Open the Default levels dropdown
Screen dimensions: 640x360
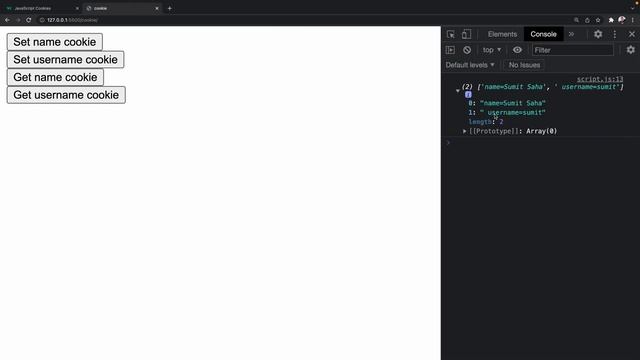point(470,65)
